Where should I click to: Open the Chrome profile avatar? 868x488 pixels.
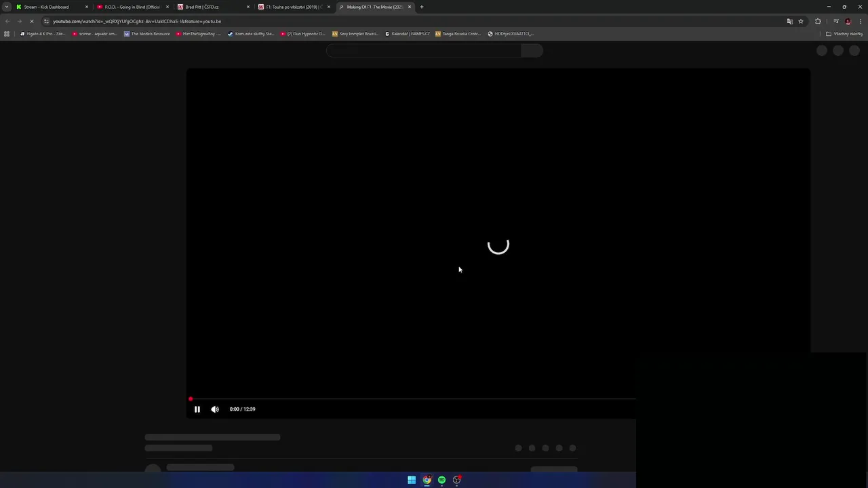[848, 21]
